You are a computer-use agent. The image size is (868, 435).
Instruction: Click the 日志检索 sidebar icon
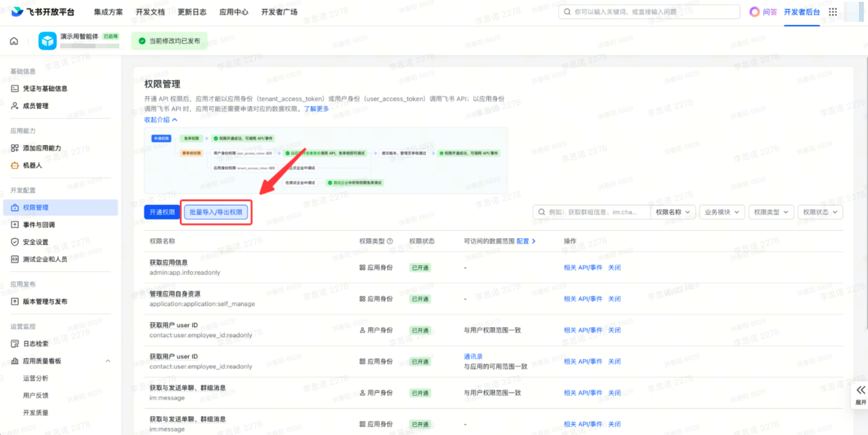pyautogui.click(x=15, y=344)
